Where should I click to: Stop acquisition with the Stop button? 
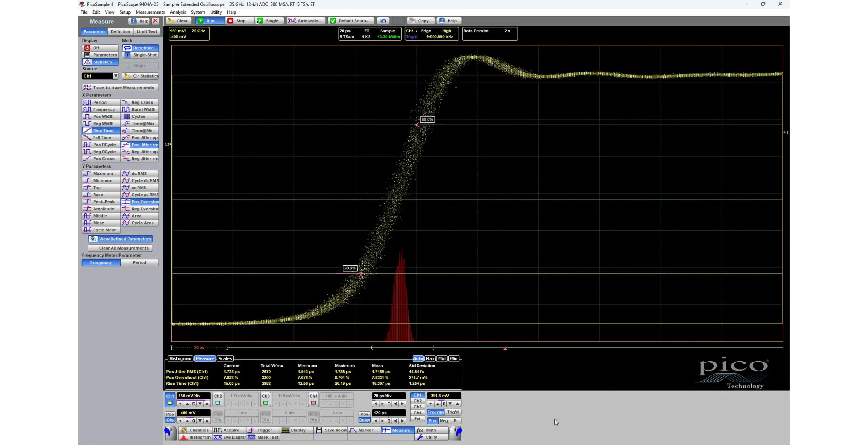(x=240, y=21)
